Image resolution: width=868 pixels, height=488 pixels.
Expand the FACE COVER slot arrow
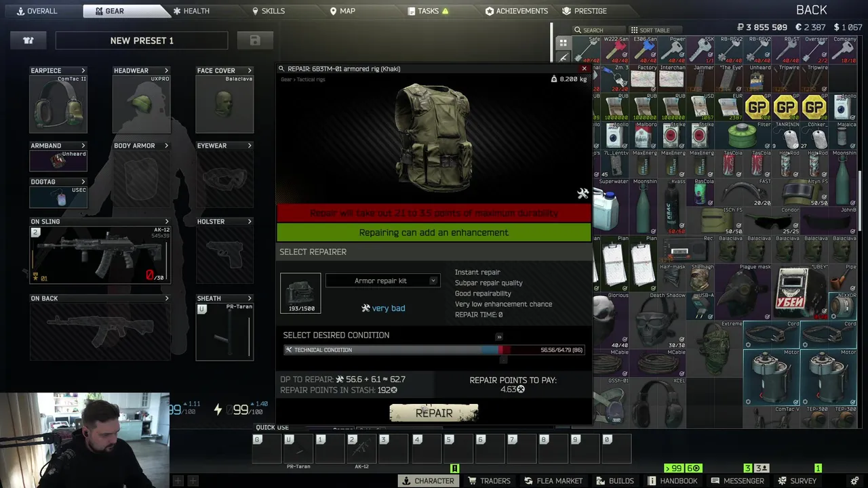tap(250, 70)
